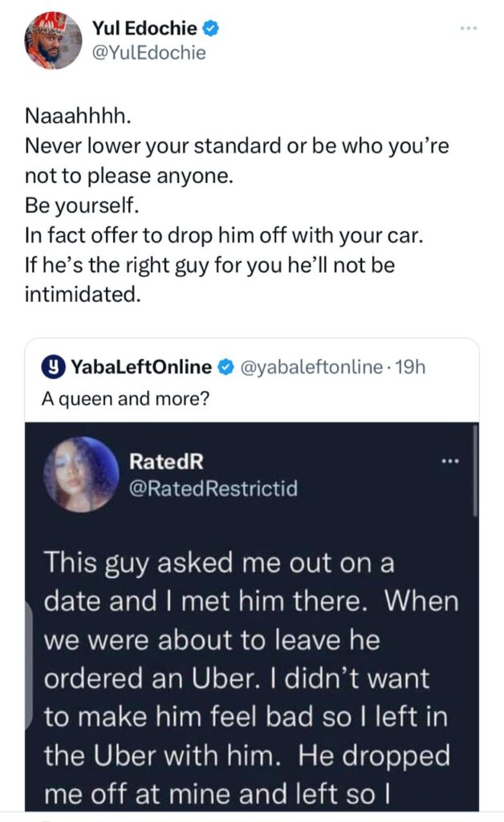Open the YabaLeftOnline account name
The image size is (504, 822).
141,368
